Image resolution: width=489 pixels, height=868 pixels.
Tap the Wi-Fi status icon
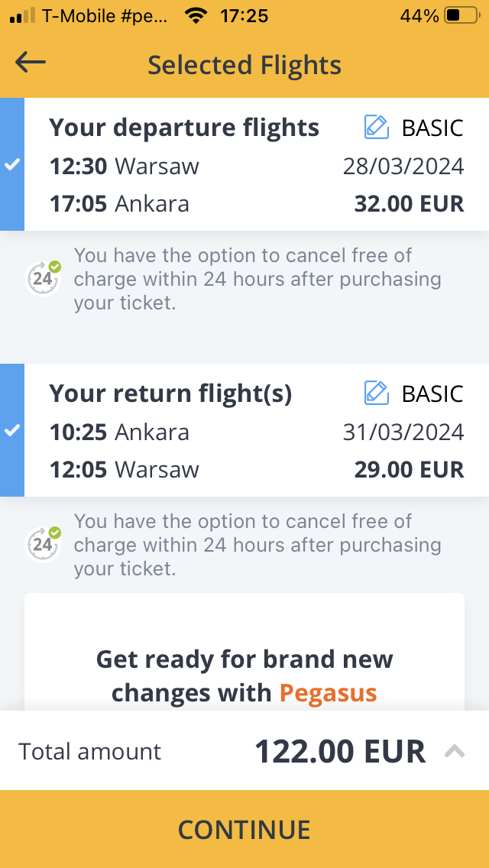tap(196, 16)
